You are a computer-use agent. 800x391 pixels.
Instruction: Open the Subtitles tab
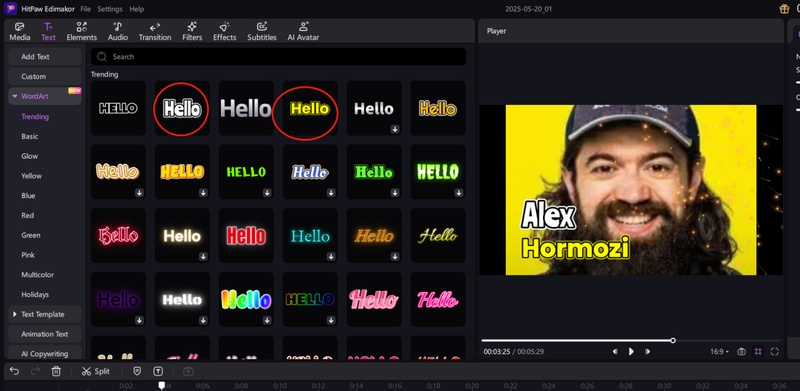point(262,32)
